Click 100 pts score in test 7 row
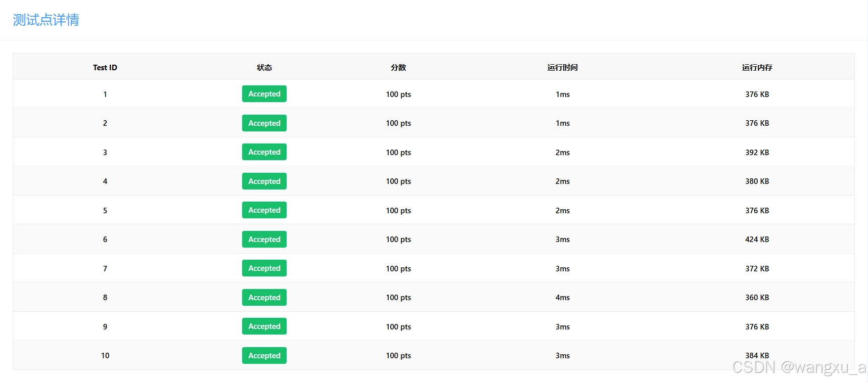Viewport: 868px width, 382px height. 398,269
